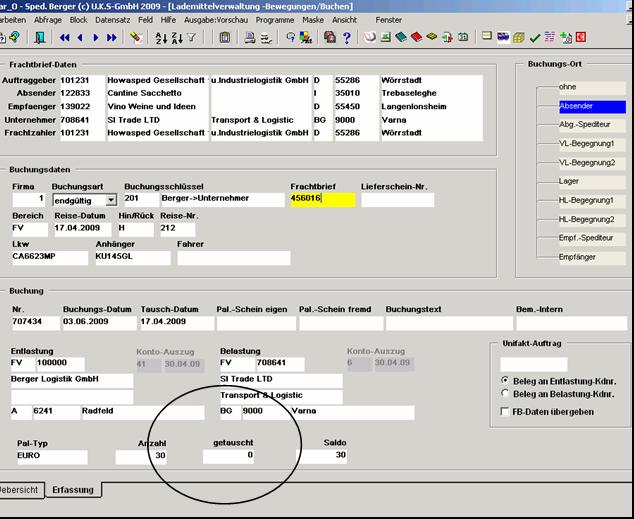The height and width of the screenshot is (519, 634).
Task: Go to next record arrow
Action: 96,38
